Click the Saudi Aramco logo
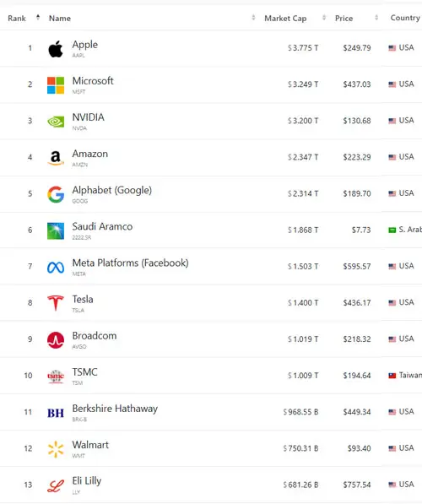422x504 pixels. 56,230
